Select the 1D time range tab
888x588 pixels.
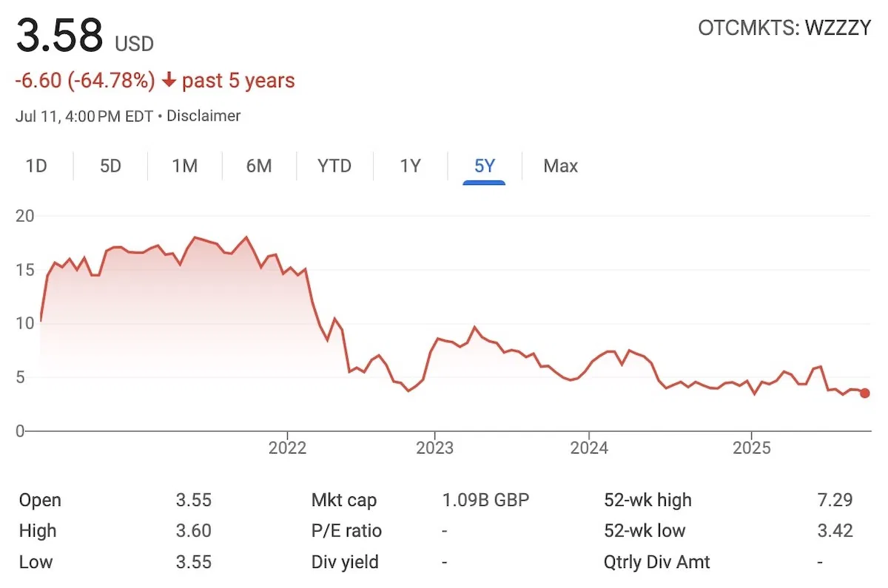[36, 166]
